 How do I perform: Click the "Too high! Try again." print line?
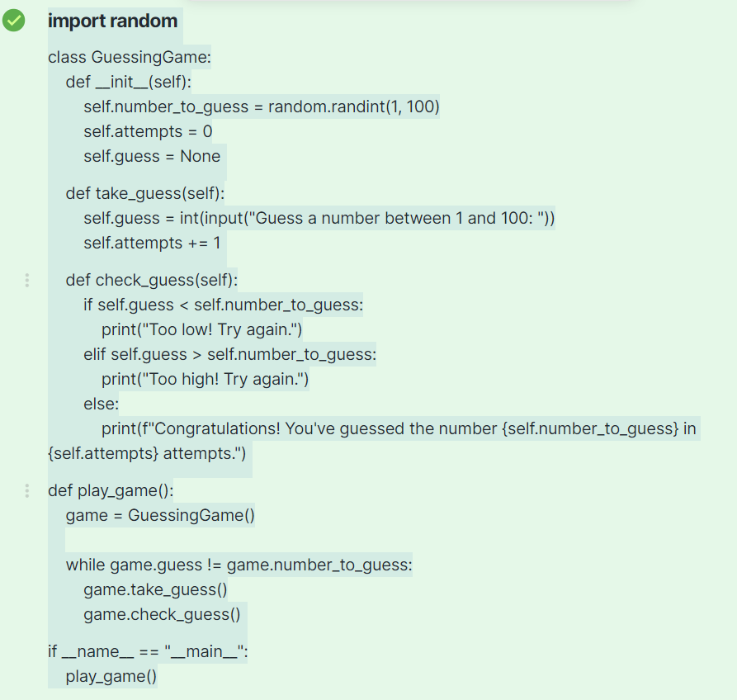205,380
